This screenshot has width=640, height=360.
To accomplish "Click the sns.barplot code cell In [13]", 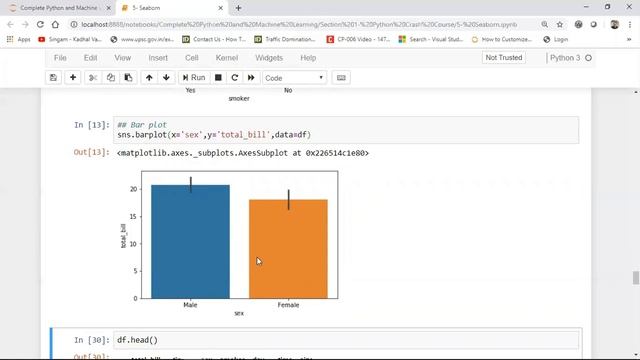I will click(x=346, y=130).
